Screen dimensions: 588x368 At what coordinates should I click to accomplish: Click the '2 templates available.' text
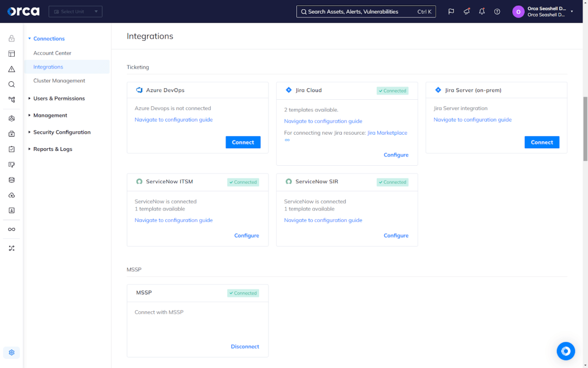click(x=311, y=110)
